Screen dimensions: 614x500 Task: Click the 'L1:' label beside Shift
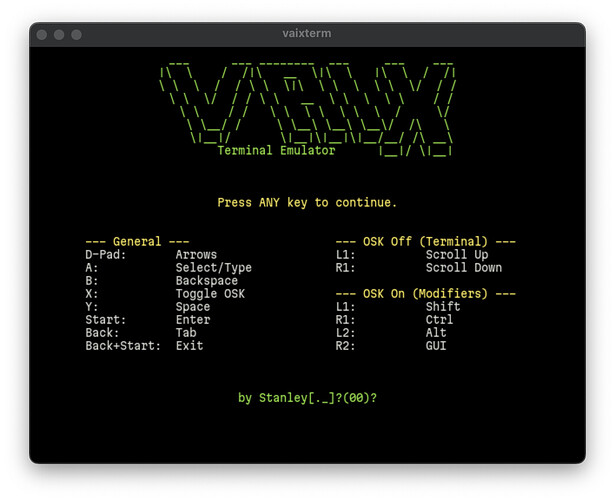click(345, 307)
